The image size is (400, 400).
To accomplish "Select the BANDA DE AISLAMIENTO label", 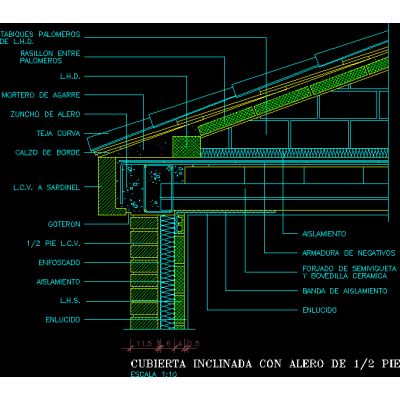I will tap(345, 291).
